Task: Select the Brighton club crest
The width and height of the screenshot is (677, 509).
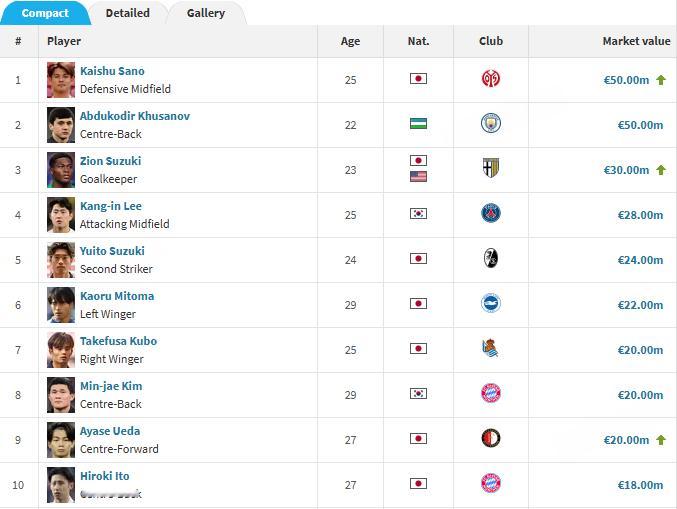Action: point(490,303)
